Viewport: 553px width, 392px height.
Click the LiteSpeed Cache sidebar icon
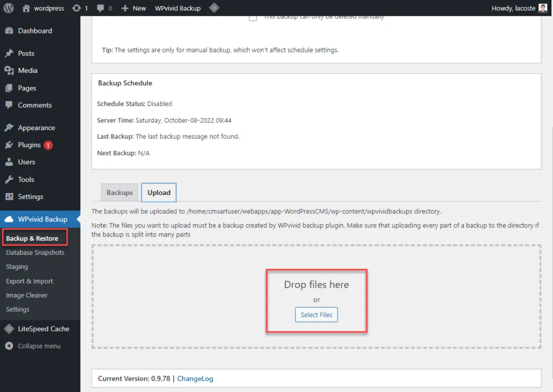tap(9, 328)
